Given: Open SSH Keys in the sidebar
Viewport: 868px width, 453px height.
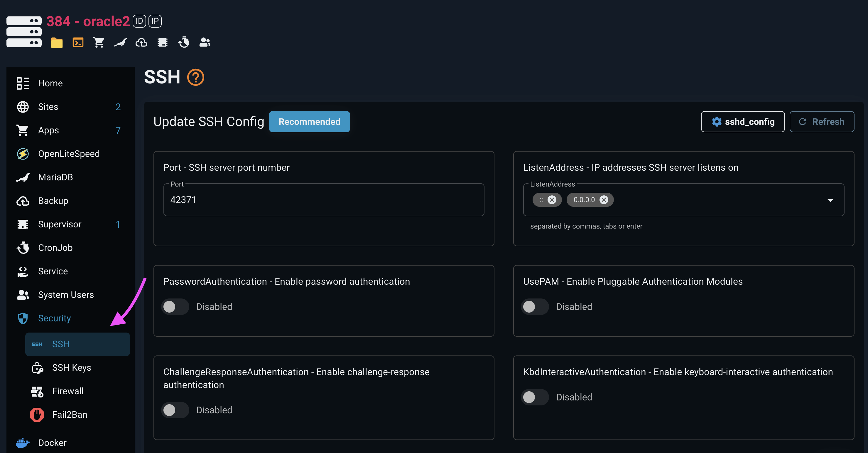Looking at the screenshot, I should pyautogui.click(x=71, y=367).
